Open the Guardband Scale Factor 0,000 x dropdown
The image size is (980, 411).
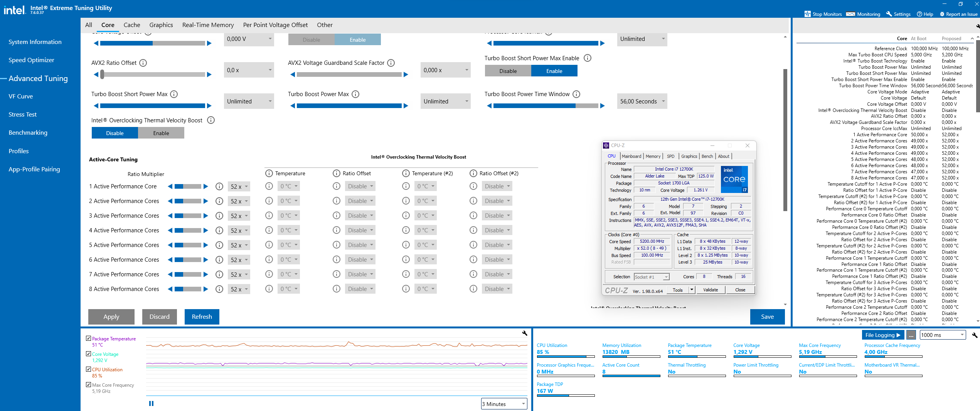446,70
